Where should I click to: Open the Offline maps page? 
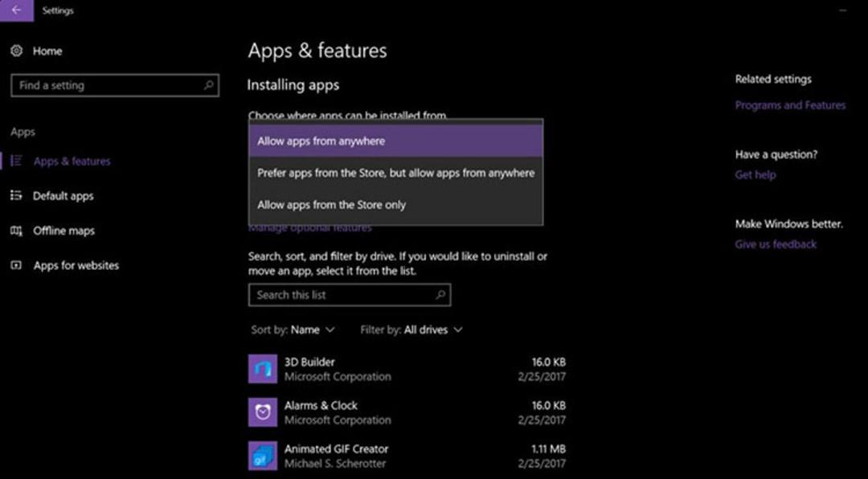point(63,231)
